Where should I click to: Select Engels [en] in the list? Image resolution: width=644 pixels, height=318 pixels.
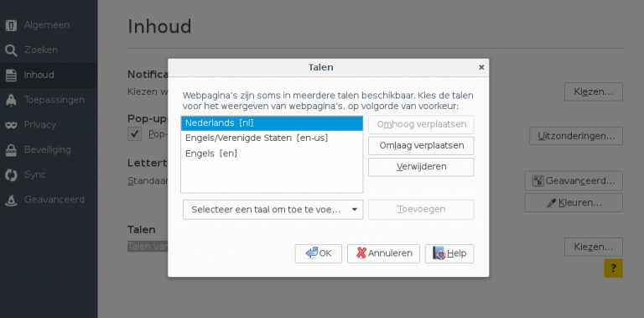click(x=272, y=154)
